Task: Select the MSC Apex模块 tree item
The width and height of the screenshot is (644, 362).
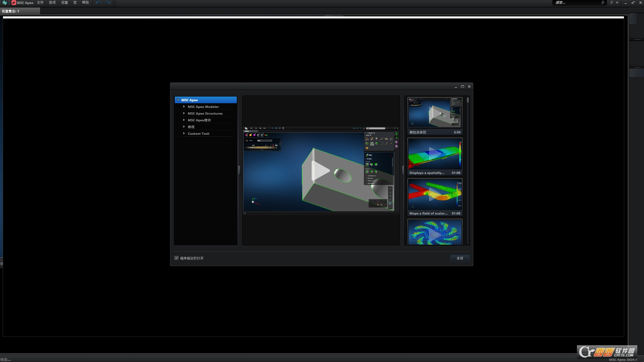Action: click(x=199, y=120)
